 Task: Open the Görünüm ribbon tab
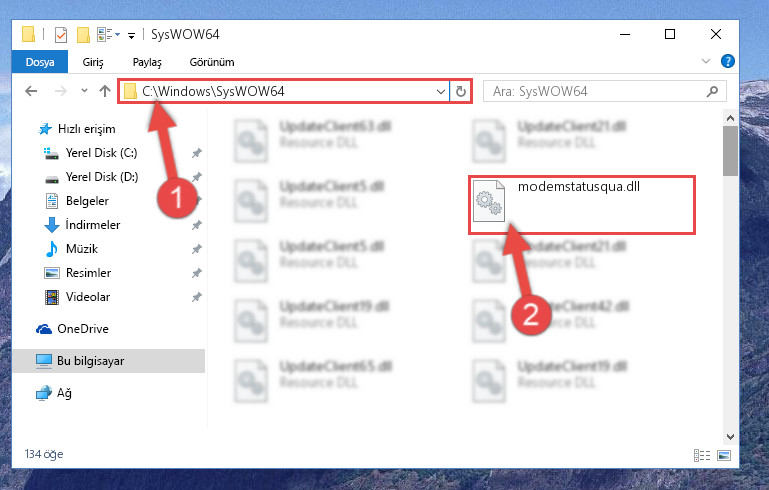pos(212,62)
